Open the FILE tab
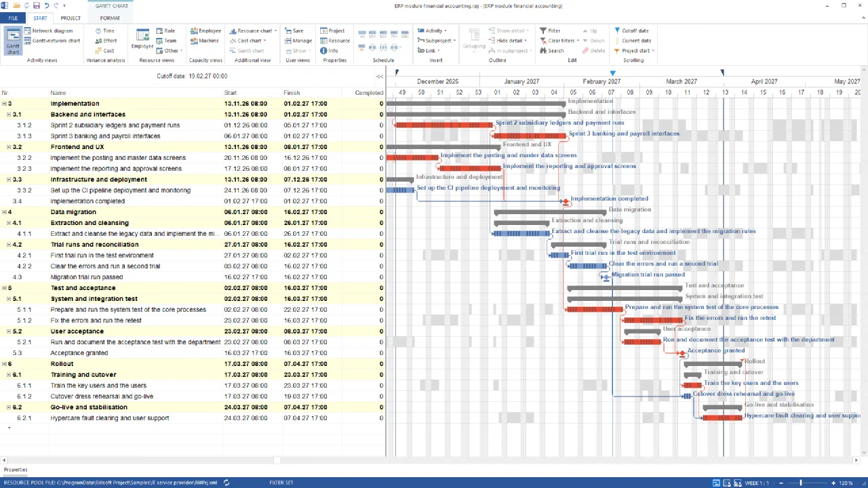This screenshot has width=868, height=488. point(13,18)
